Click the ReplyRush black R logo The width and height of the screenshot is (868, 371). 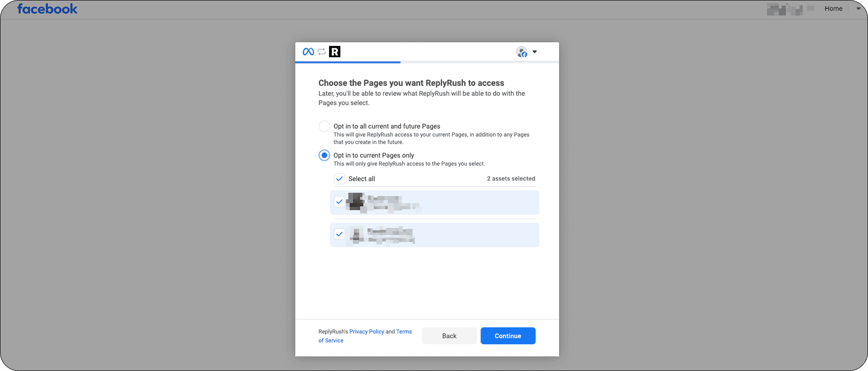(335, 52)
